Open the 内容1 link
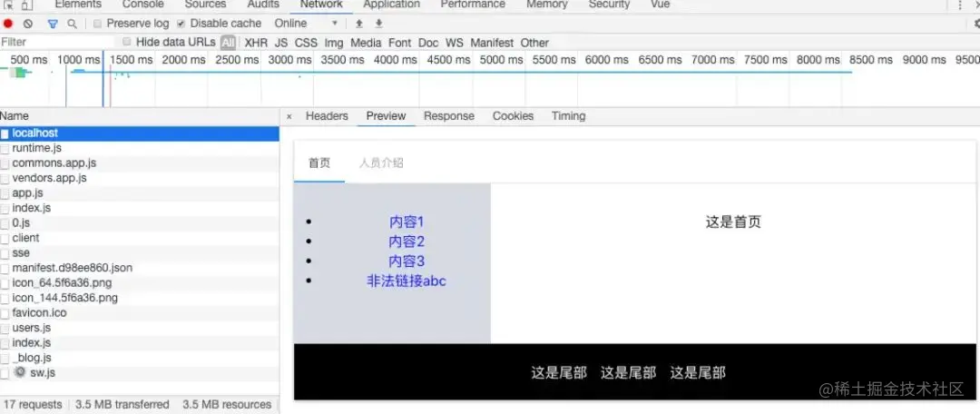 (x=407, y=222)
